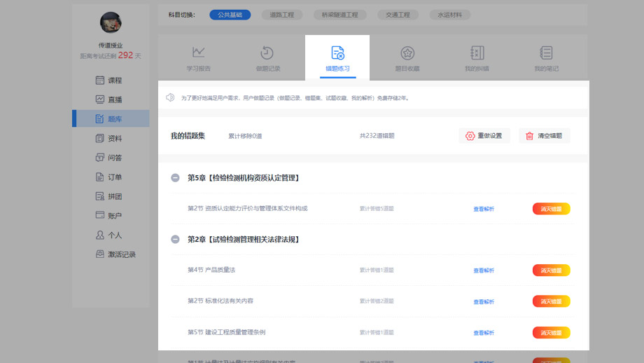Click the speaker announcement icon
The width and height of the screenshot is (644, 363).
170,97
